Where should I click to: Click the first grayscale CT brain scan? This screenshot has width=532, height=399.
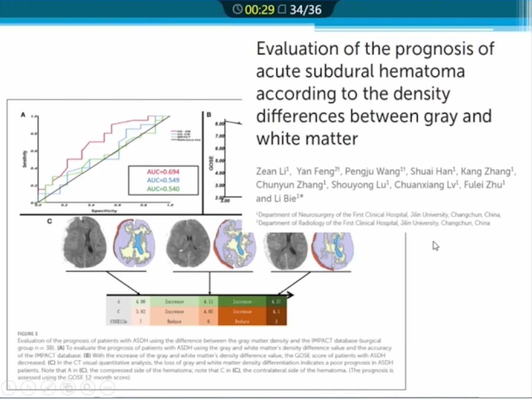[x=85, y=242]
